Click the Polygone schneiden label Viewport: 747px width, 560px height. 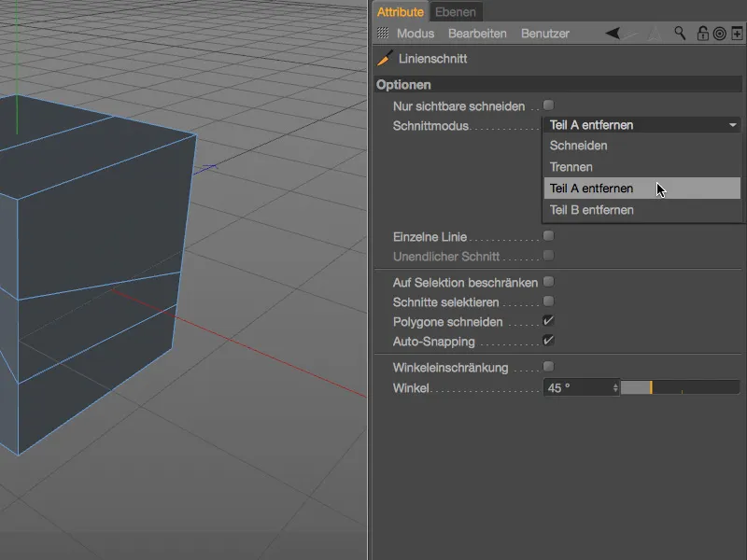(448, 322)
